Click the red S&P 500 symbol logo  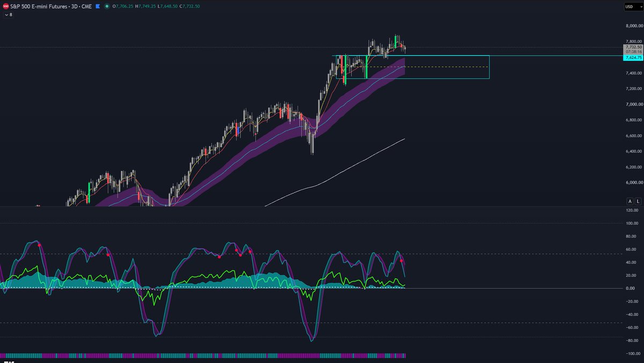pyautogui.click(x=5, y=6)
